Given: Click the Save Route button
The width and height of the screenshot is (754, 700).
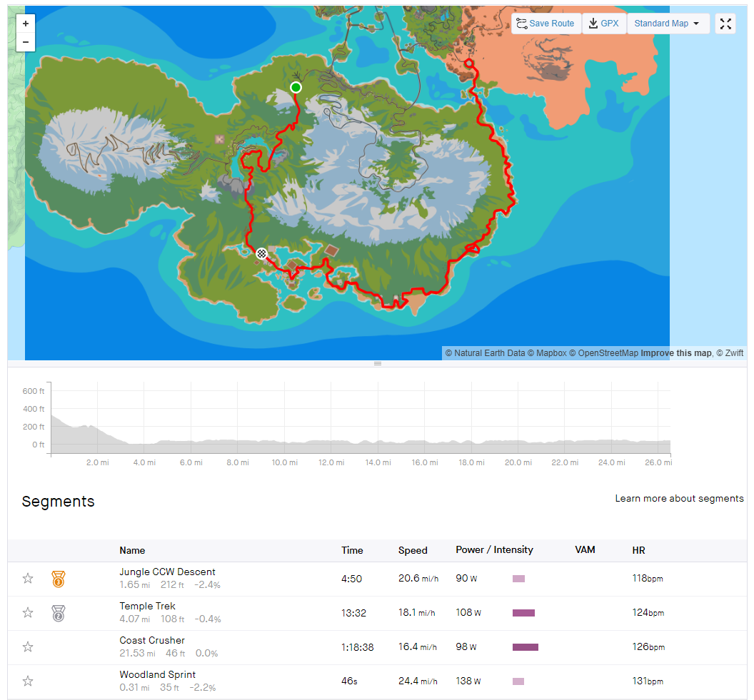Looking at the screenshot, I should [546, 24].
